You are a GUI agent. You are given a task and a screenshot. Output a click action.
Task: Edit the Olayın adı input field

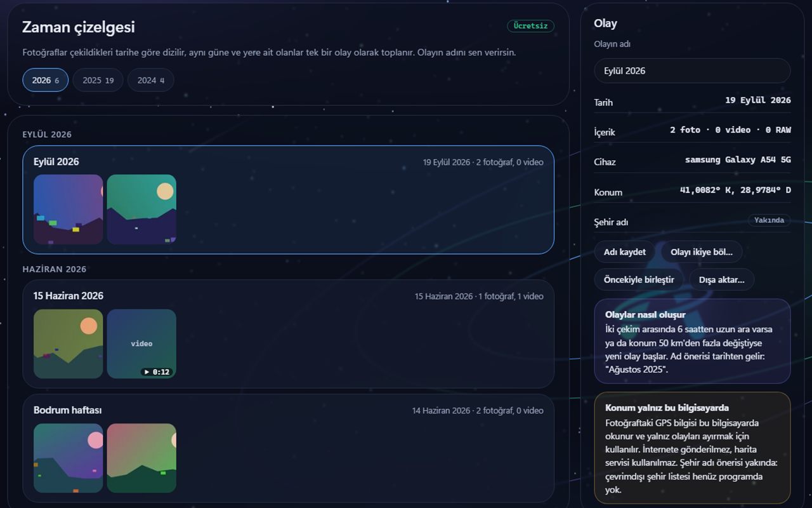click(x=692, y=70)
